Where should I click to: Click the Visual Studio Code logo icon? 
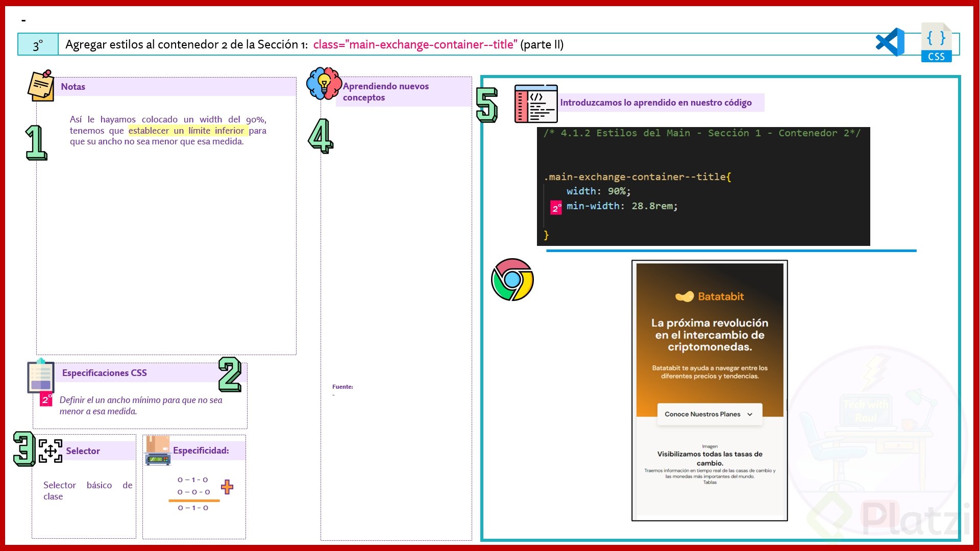click(890, 42)
